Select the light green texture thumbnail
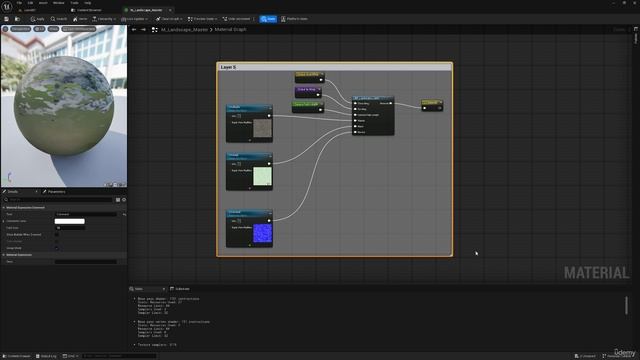The width and height of the screenshot is (640, 360). click(262, 176)
